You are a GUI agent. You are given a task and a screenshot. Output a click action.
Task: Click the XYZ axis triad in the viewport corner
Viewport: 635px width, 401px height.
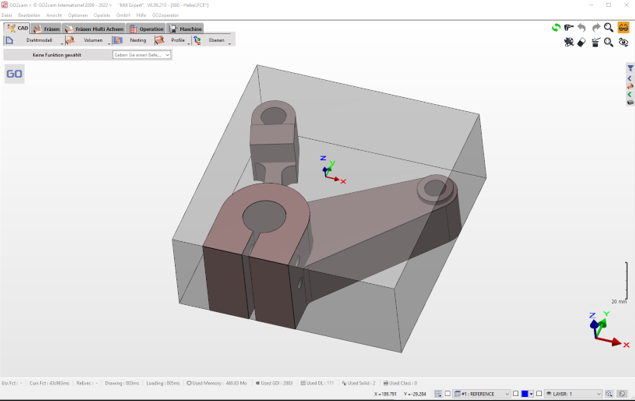click(605, 330)
